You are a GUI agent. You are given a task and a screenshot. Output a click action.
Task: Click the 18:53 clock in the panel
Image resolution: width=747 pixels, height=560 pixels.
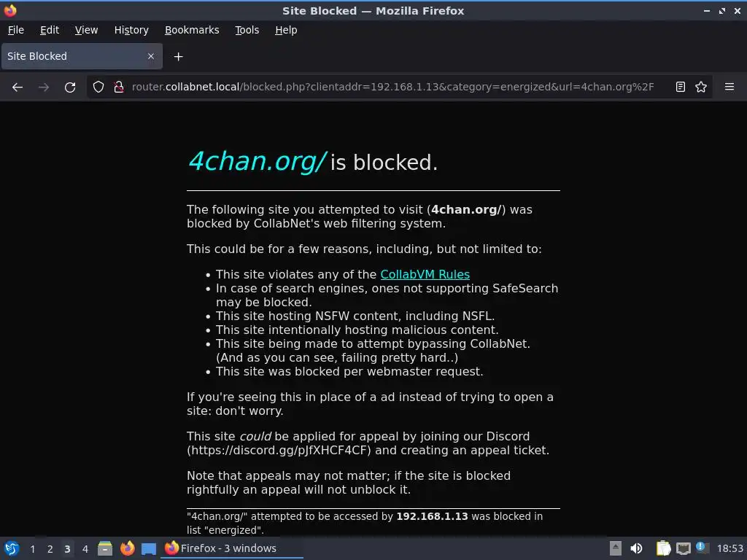(x=729, y=549)
